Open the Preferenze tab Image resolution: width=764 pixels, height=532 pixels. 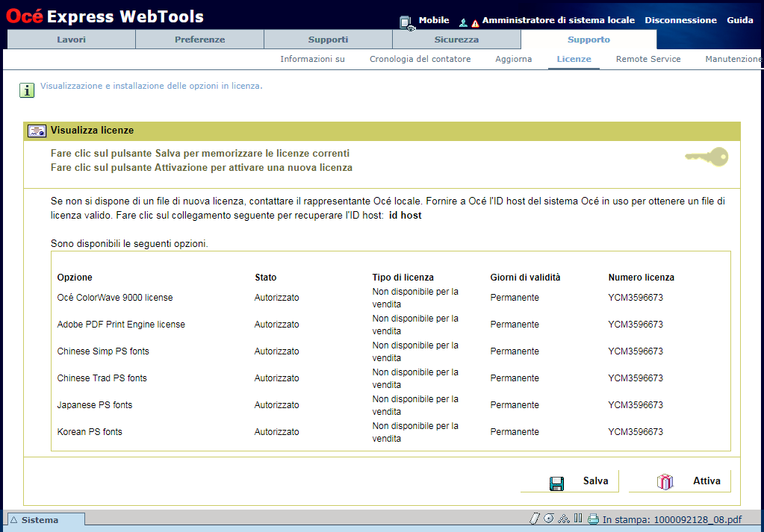pyautogui.click(x=199, y=40)
